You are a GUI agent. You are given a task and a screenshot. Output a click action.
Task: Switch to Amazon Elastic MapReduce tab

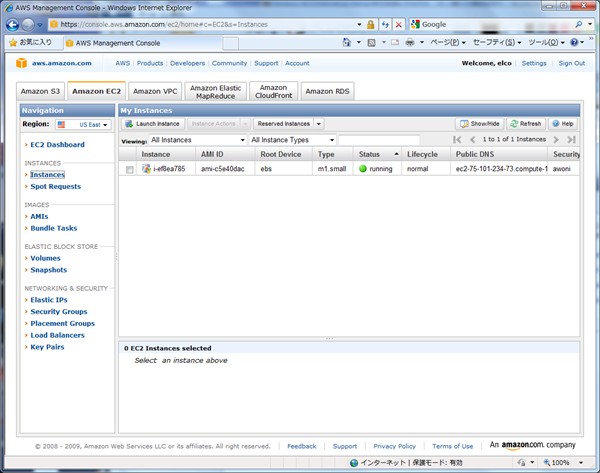coord(215,92)
